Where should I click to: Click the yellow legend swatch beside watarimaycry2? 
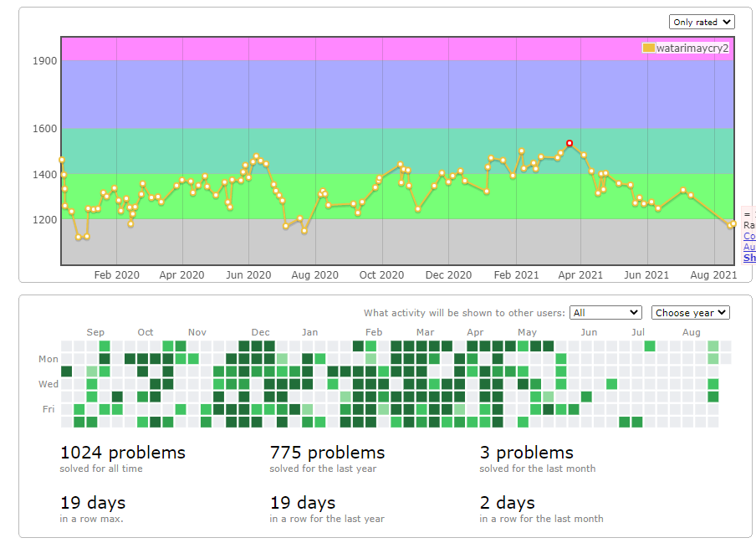click(x=648, y=48)
